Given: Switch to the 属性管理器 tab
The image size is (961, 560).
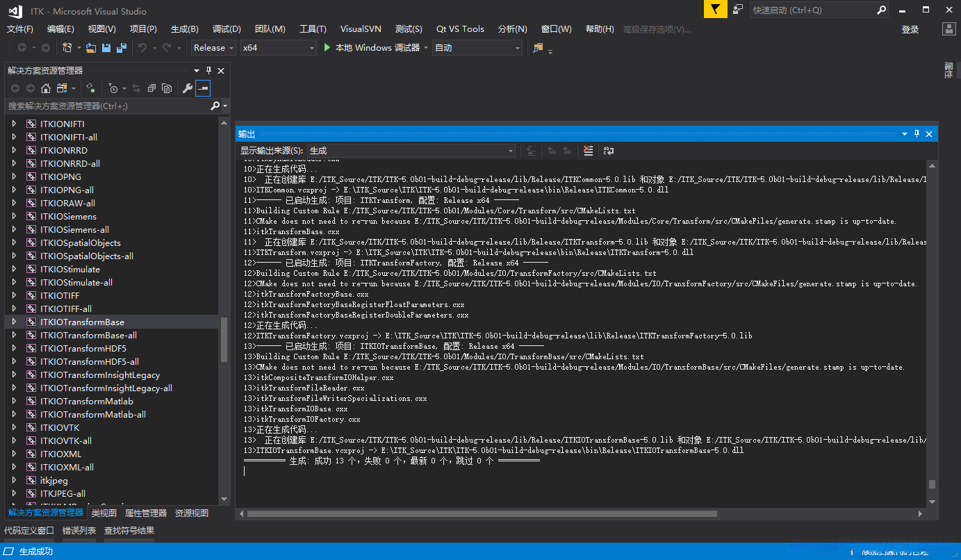Looking at the screenshot, I should [x=146, y=513].
